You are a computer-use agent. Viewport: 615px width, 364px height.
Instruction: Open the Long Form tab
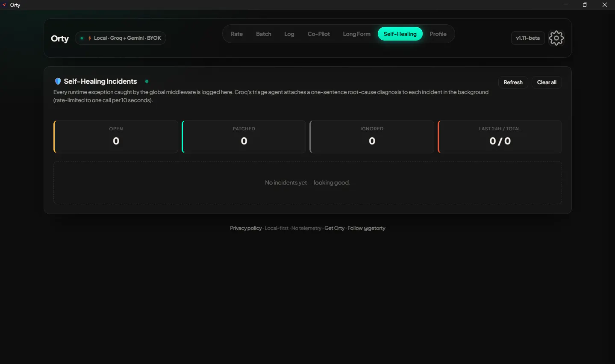356,34
